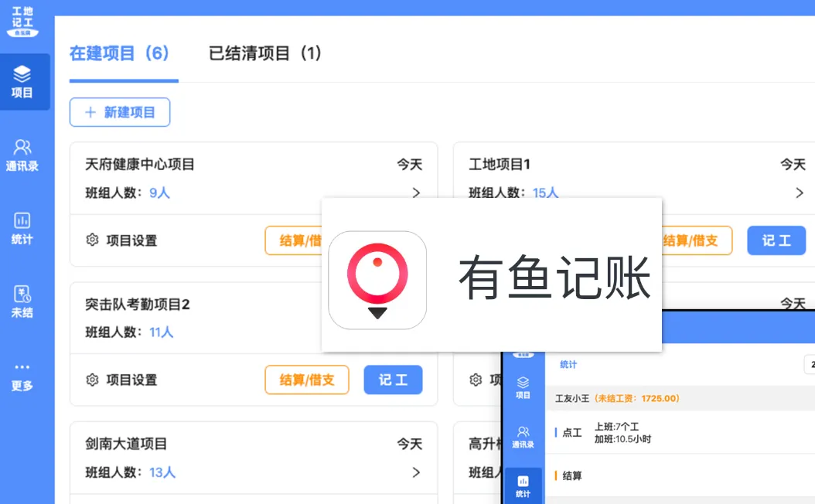This screenshot has width=815, height=504.
Task: Click 15人 count in 工地项目1
Action: click(545, 192)
